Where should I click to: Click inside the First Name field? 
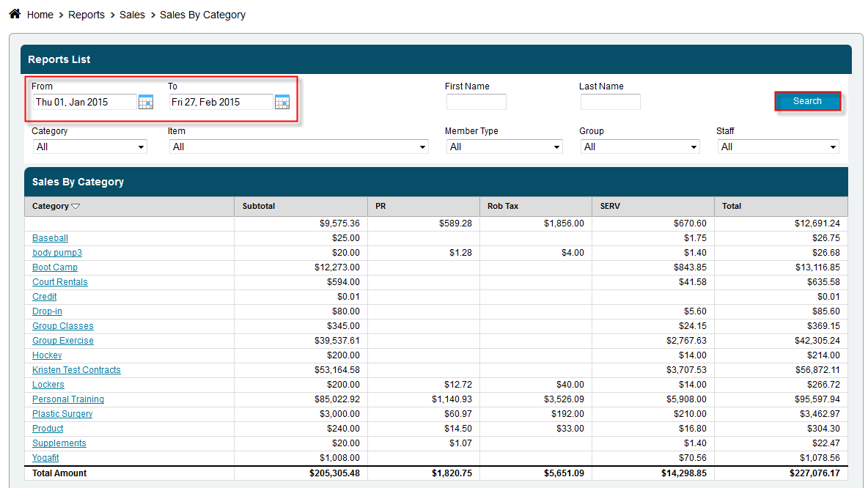[476, 101]
